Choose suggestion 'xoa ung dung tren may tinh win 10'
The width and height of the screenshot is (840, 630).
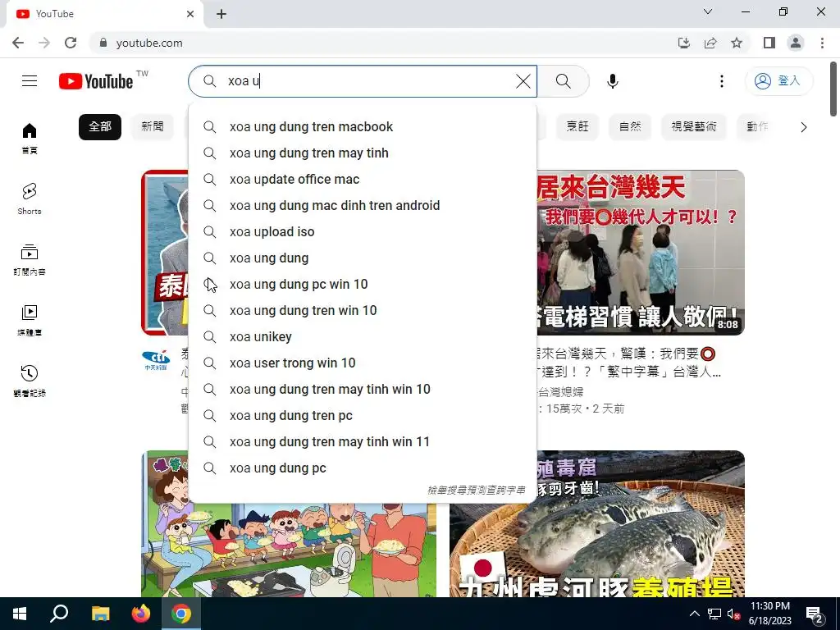click(x=363, y=390)
